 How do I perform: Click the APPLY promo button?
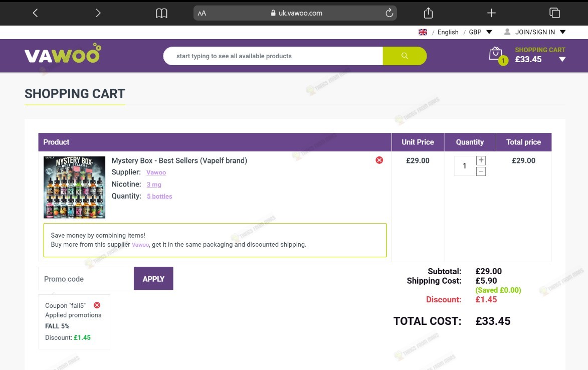click(x=153, y=279)
